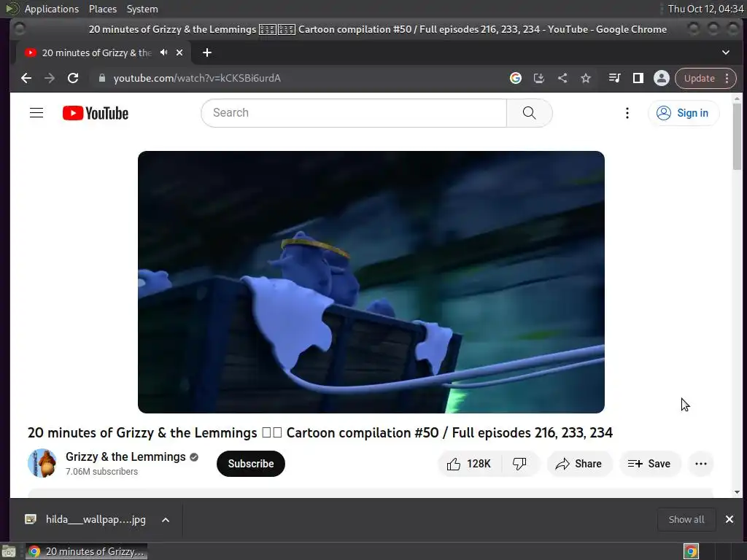Screen dimensions: 747x560
Task: Open Grizzy & the Lemmings channel avatar
Action: coord(42,463)
